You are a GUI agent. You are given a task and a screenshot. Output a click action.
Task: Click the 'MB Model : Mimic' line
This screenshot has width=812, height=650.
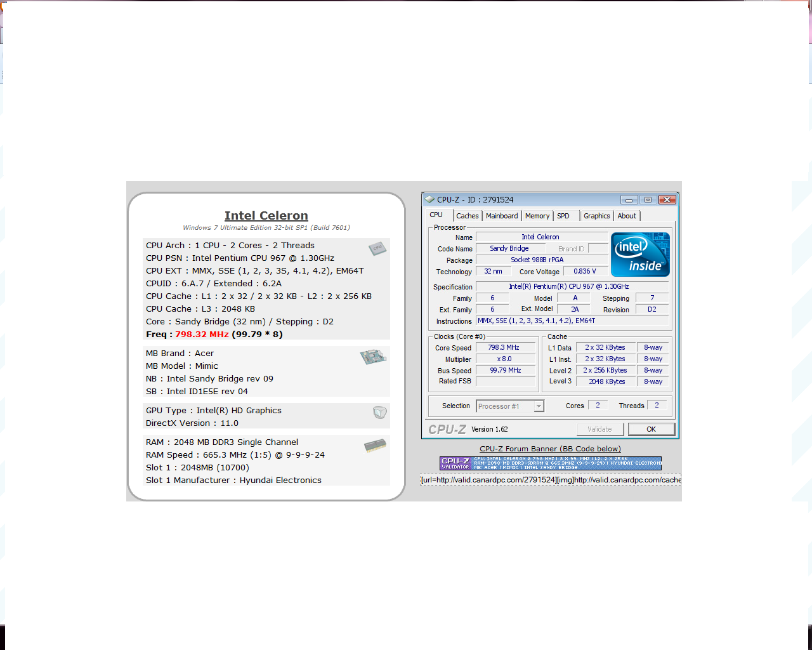click(x=182, y=366)
